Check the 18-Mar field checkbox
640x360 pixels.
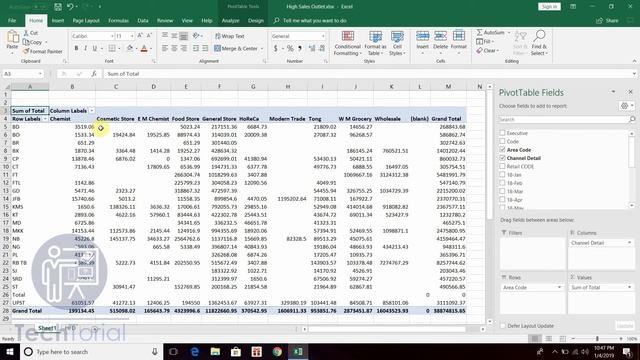coord(502,191)
